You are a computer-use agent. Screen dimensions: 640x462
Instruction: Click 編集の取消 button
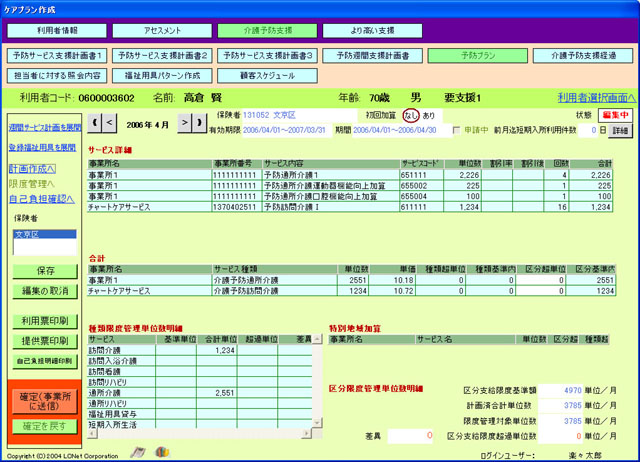pyautogui.click(x=45, y=291)
